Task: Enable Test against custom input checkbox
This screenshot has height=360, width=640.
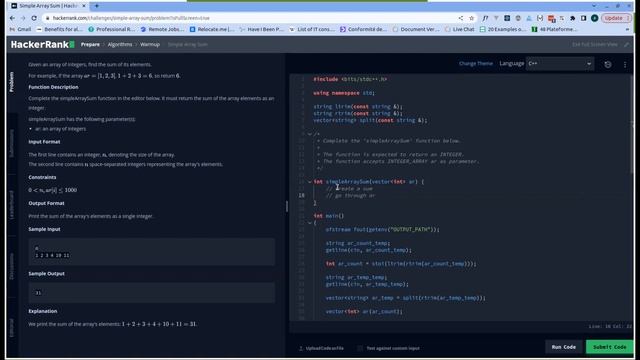Action: click(360, 348)
